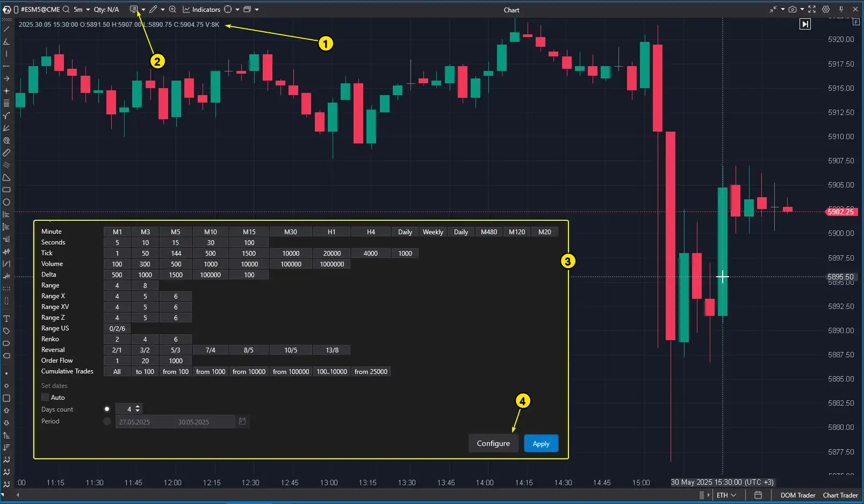
Task: Open the 5m timeframe dropdown
Action: click(x=81, y=9)
